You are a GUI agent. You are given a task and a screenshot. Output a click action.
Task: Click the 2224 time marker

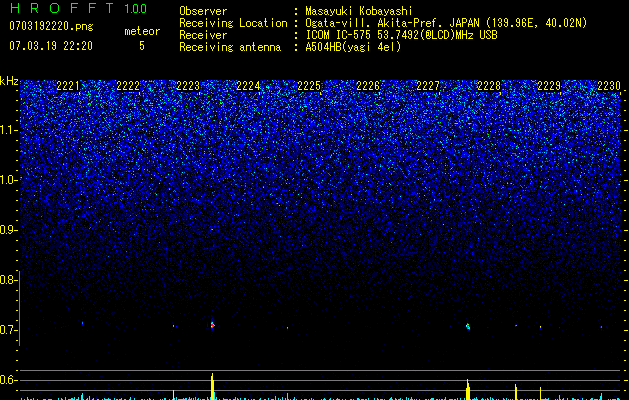(x=248, y=86)
